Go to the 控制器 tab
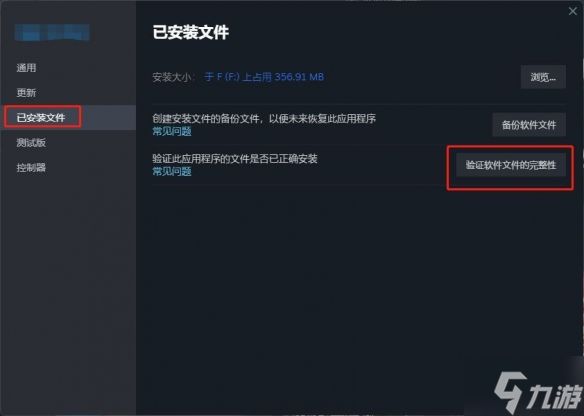Image resolution: width=584 pixels, height=416 pixels. click(x=31, y=167)
